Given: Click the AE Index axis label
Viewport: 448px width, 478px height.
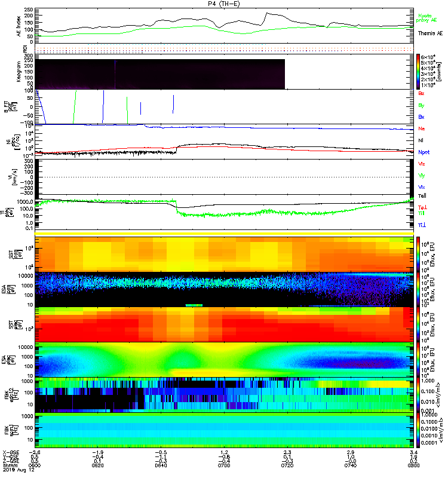Looking at the screenshot, I should click(19, 26).
